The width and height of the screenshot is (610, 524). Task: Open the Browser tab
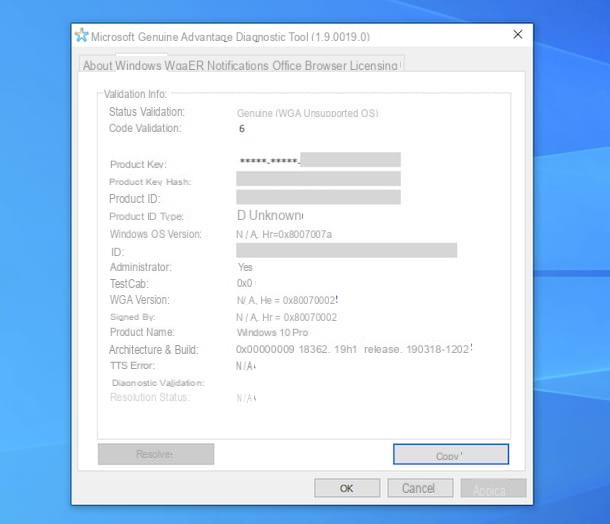326,66
